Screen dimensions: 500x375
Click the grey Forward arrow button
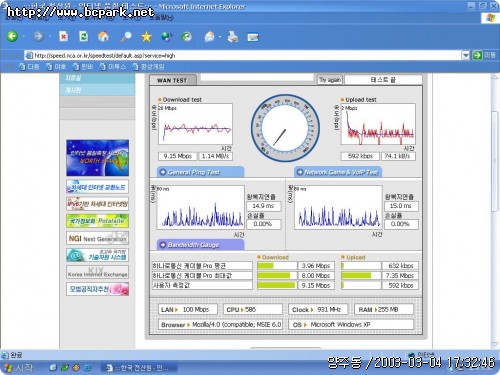(38, 36)
